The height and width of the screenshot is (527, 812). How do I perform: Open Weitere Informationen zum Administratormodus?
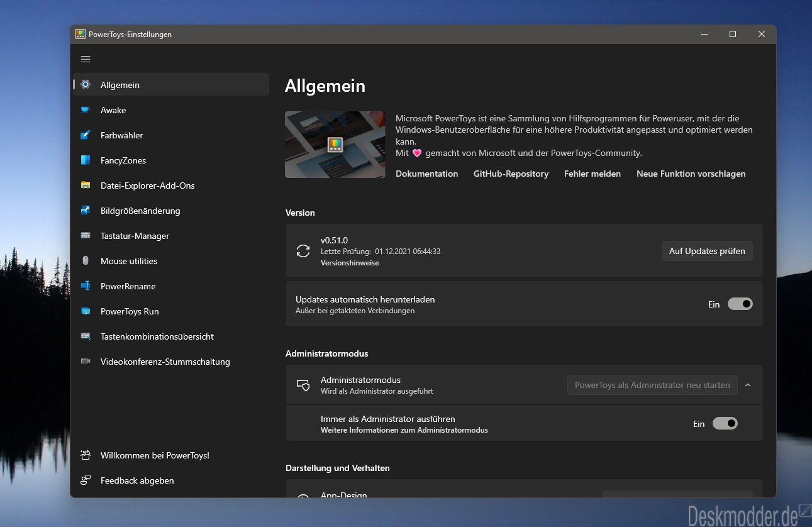click(404, 430)
